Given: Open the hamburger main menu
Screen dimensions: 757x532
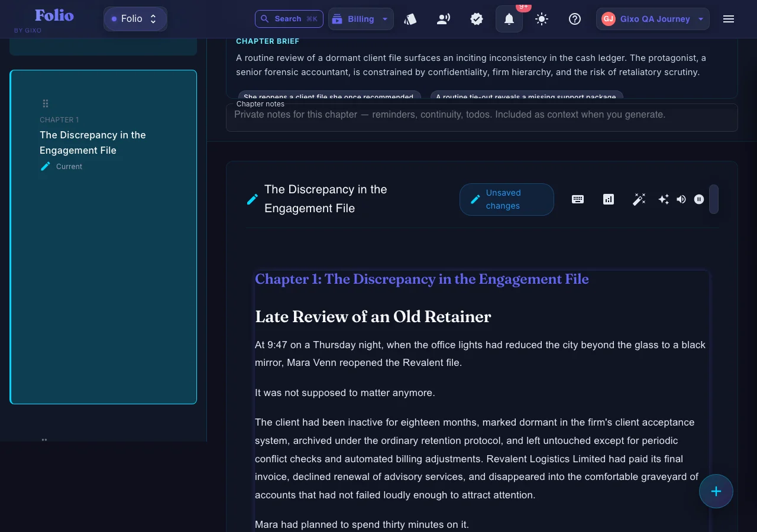Looking at the screenshot, I should (x=729, y=19).
